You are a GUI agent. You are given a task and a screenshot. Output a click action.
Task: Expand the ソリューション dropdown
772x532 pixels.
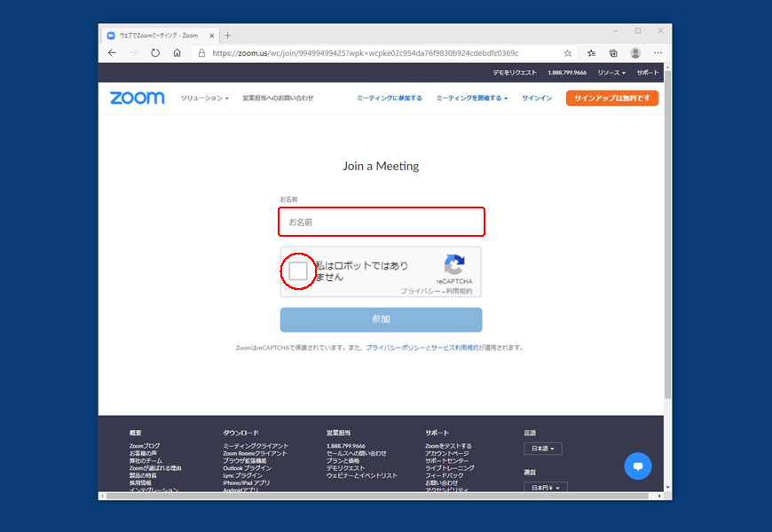click(x=204, y=98)
